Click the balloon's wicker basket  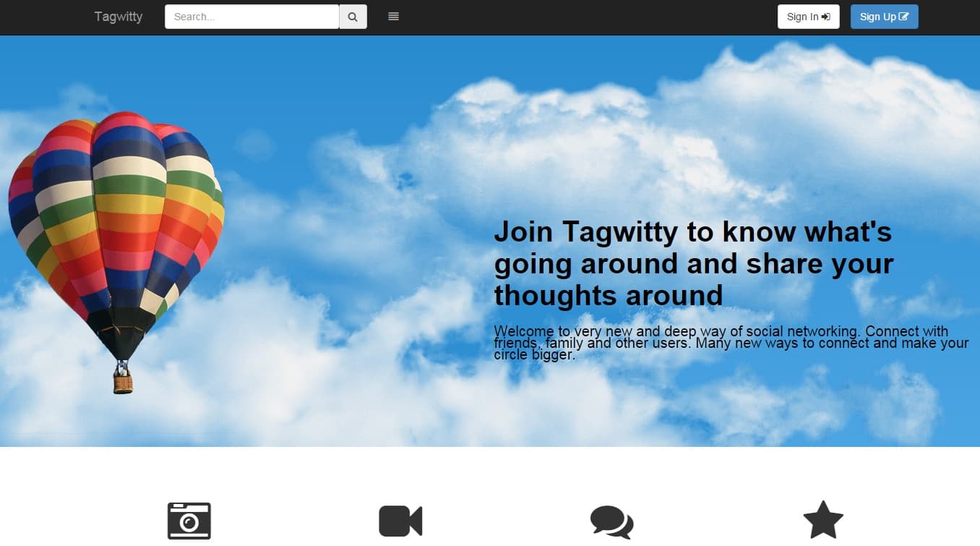click(x=123, y=382)
